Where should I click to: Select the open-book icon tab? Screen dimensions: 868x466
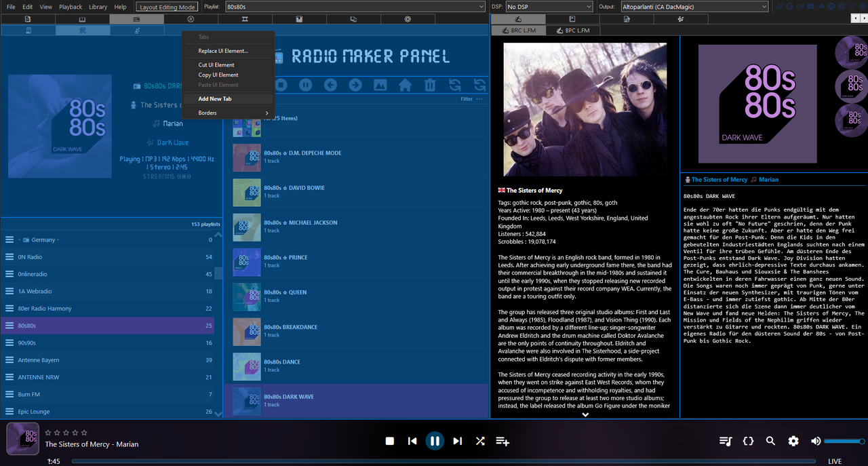82,20
